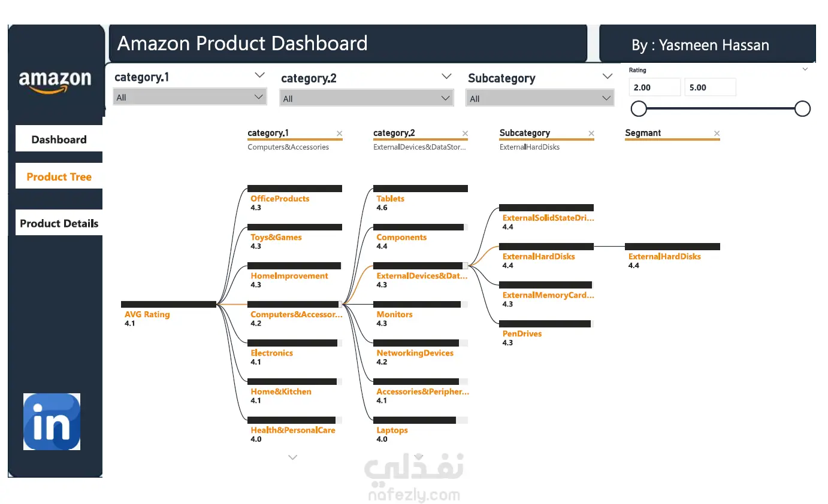Open the category.1 All dropdown
Viewport: 828px width, 504px height.
coord(189,97)
